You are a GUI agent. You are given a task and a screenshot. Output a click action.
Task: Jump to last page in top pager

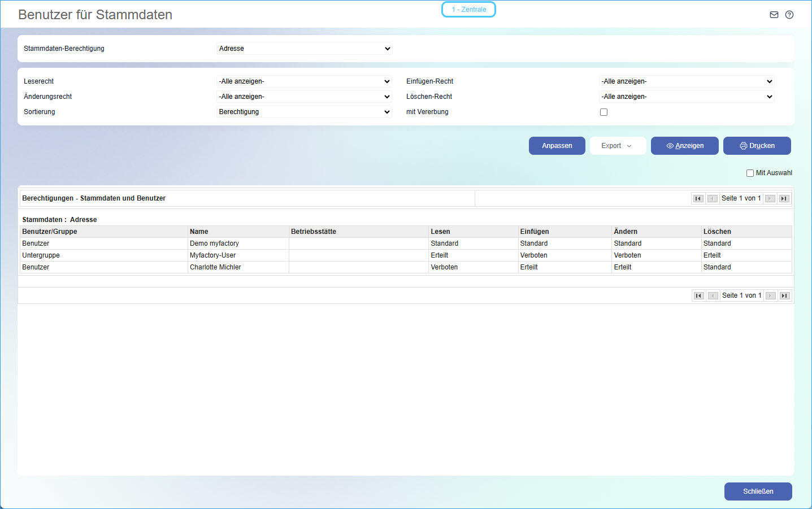784,198
